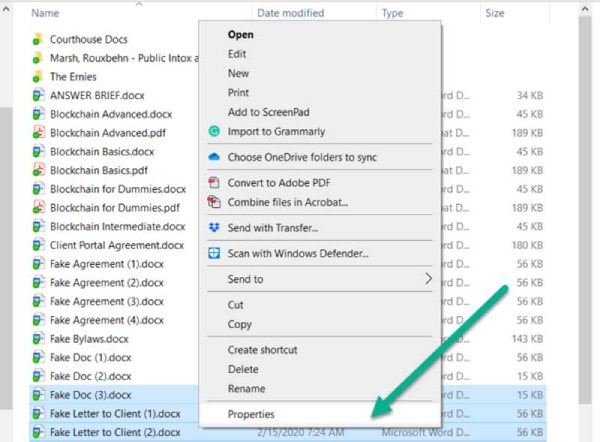The image size is (600, 442).
Task: Select The Ernies folder
Action: pyautogui.click(x=72, y=77)
